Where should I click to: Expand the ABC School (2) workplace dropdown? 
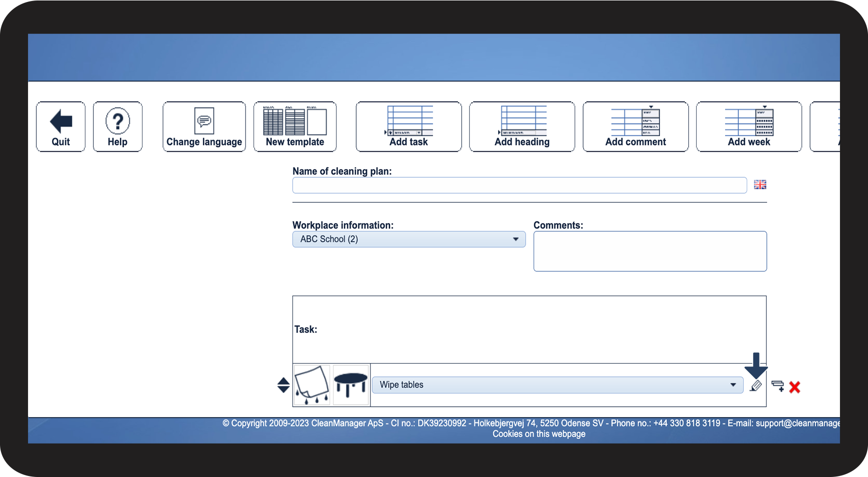(x=409, y=239)
